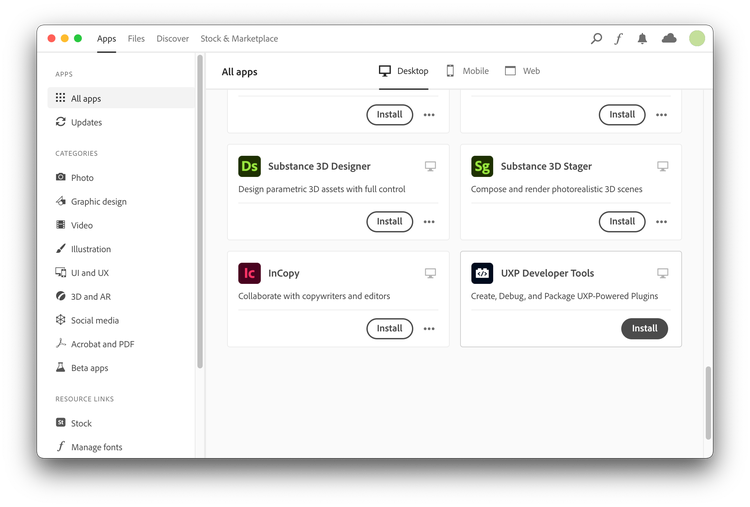The width and height of the screenshot is (750, 507).
Task: Click Substance 3D Stager Sg icon
Action: click(x=482, y=166)
